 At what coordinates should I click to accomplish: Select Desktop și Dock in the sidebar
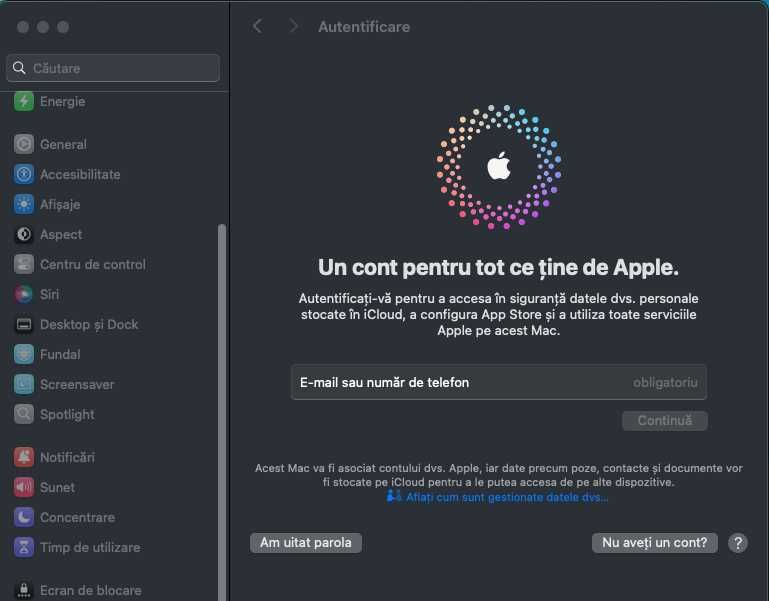(x=89, y=324)
